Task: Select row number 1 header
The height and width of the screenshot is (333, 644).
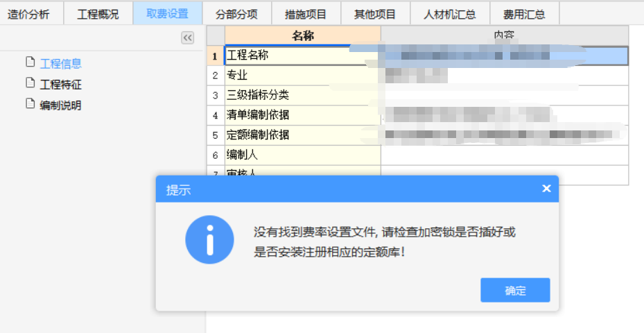Action: click(x=216, y=55)
